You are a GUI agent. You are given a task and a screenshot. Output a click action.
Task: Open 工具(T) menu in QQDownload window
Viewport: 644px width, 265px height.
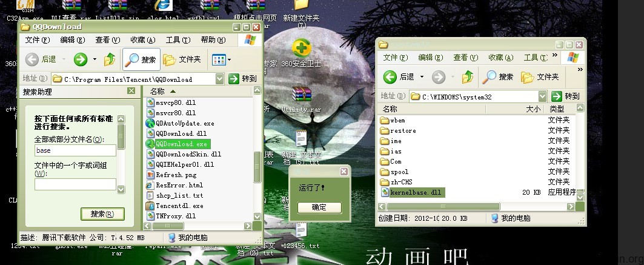(x=178, y=40)
